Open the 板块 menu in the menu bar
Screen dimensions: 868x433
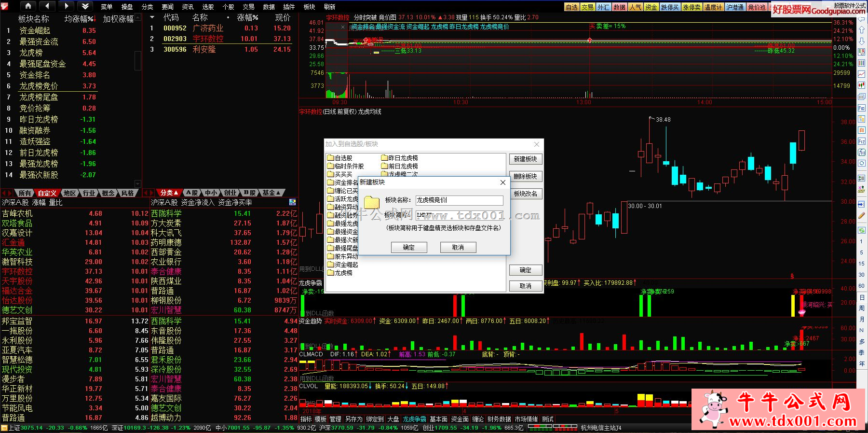tap(309, 7)
